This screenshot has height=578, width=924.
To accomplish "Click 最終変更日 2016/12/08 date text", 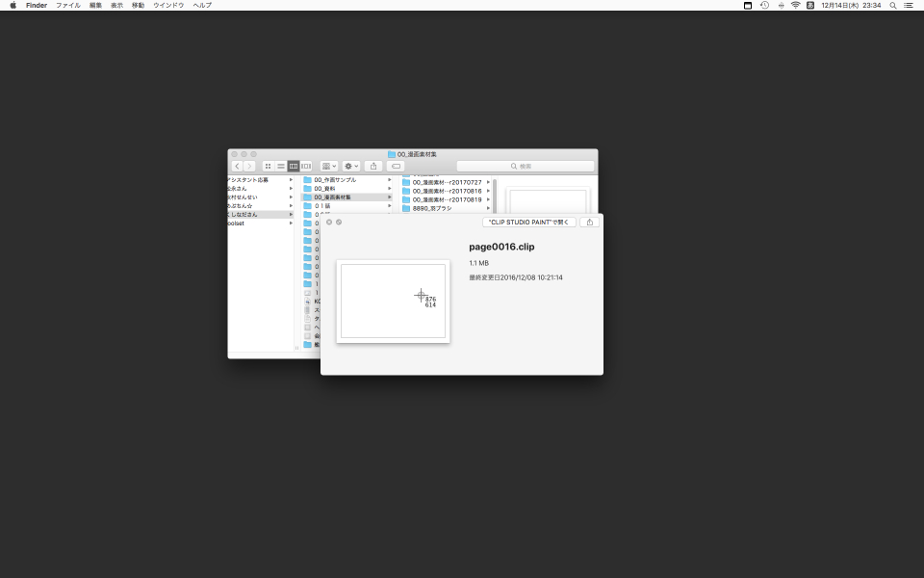I will click(x=516, y=277).
